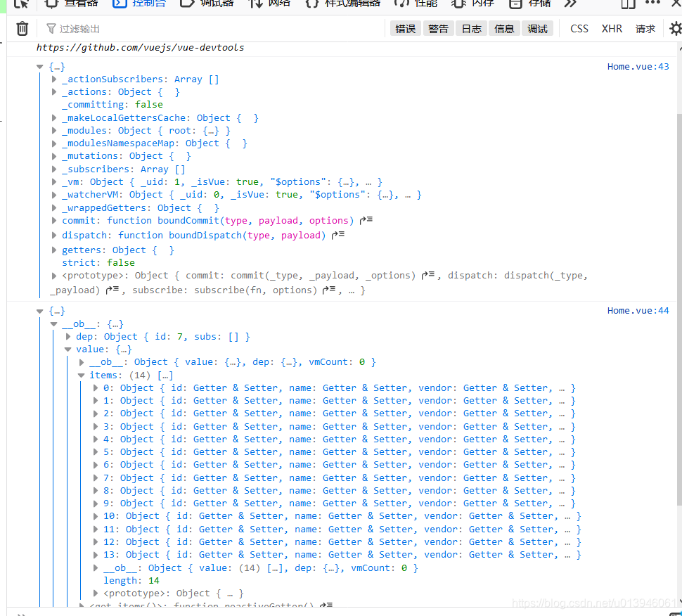
Task: Expand the first object's <prototype> node
Action: coord(54,276)
